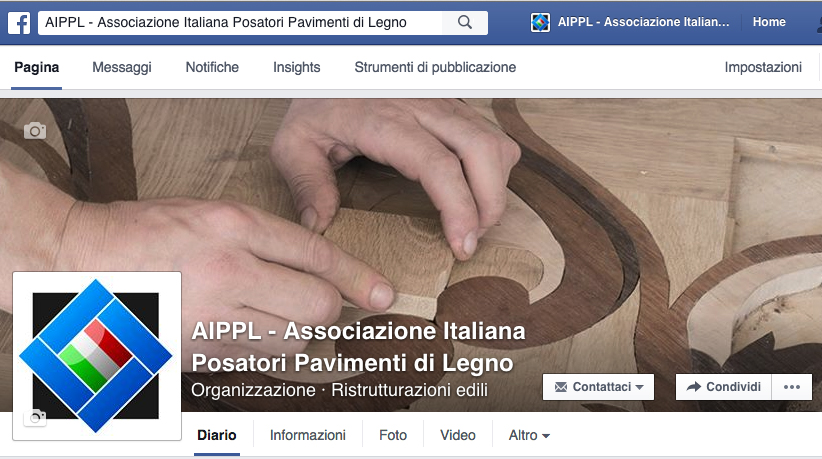
Task: Open Impostazioni settings
Action: click(x=763, y=68)
